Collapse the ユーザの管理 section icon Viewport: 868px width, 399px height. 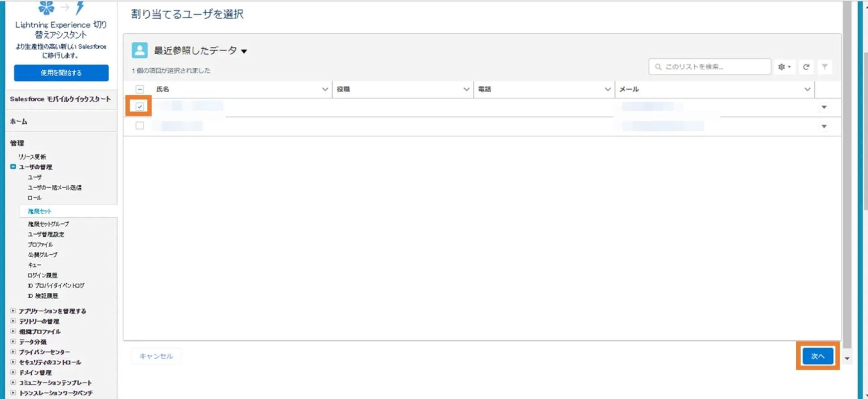click(13, 167)
